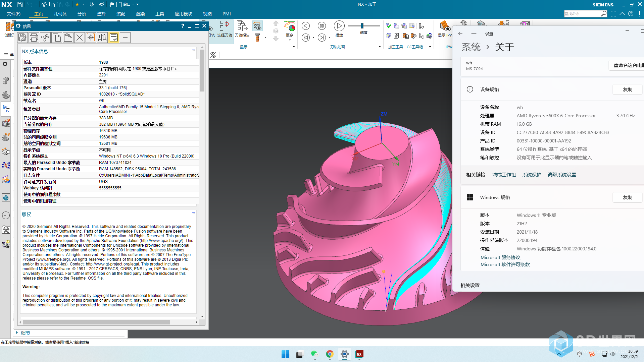The image size is (644, 362).
Task: Open Find binoculars in Information window
Action: click(102, 38)
